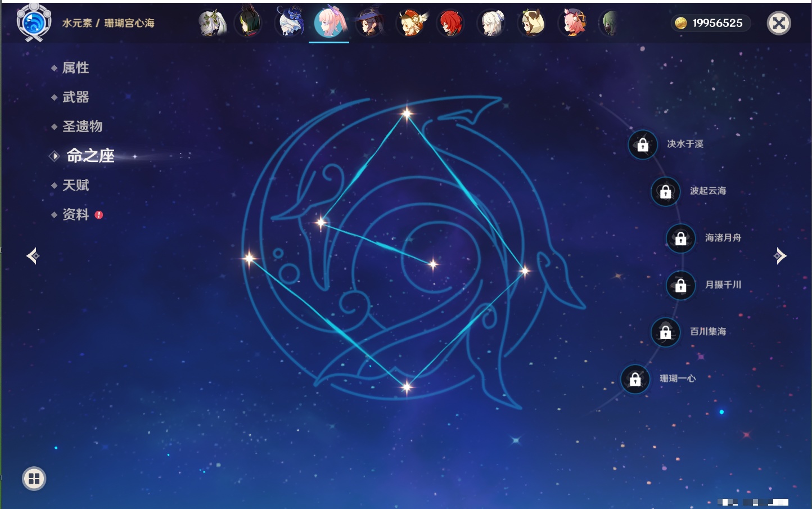This screenshot has width=812, height=509.
Task: Select Diona's avatar with pink cat ears
Action: click(x=573, y=22)
